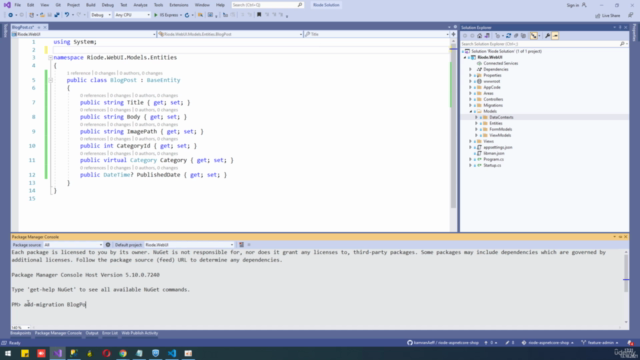Click the bookmark icon in toolbar
This screenshot has height=360, width=640.
coord(259,15)
